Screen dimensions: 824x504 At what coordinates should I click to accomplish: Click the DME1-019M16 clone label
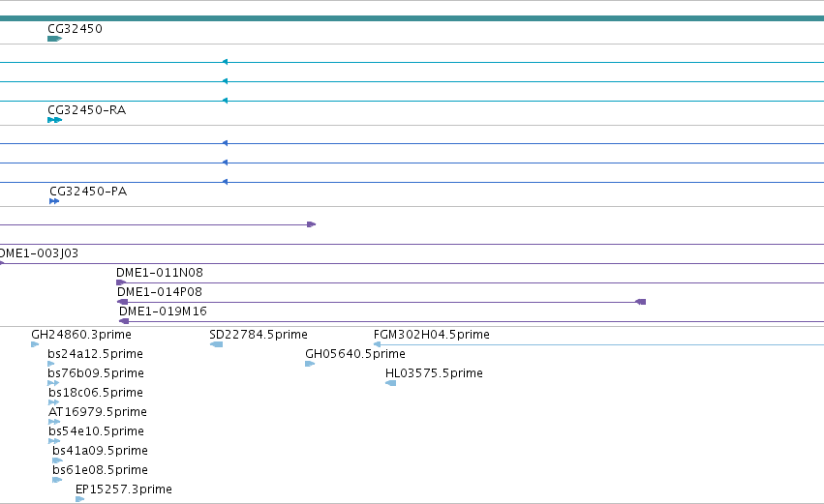[x=163, y=311]
